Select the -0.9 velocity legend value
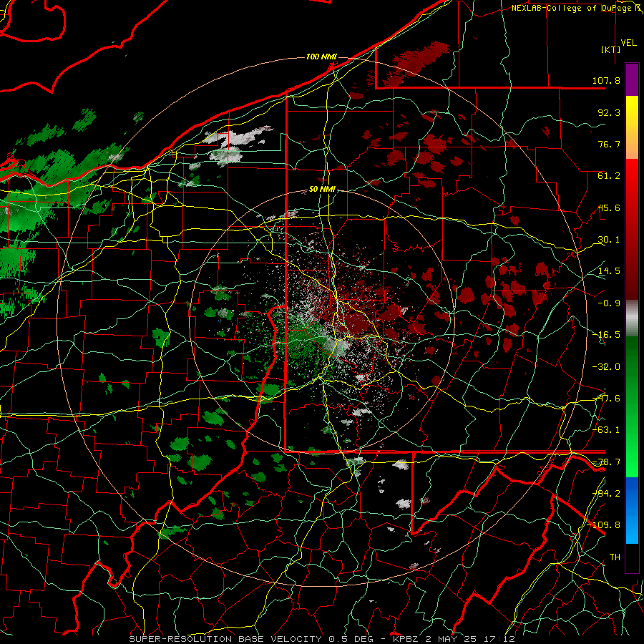 click(609, 303)
